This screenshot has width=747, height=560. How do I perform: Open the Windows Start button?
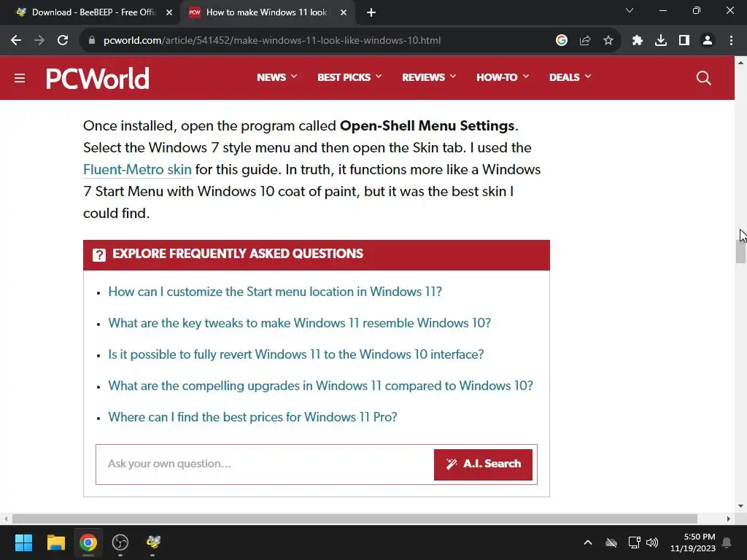click(x=23, y=542)
